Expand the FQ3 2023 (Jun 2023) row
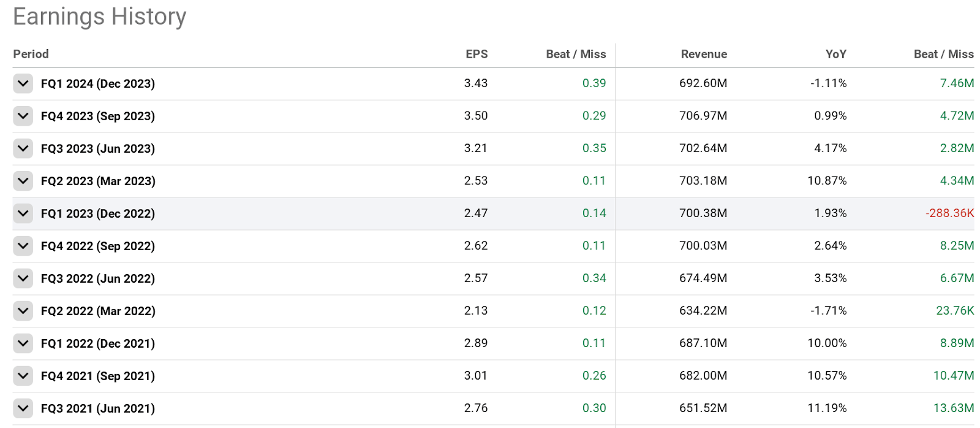The height and width of the screenshot is (428, 980). pyautogui.click(x=23, y=148)
